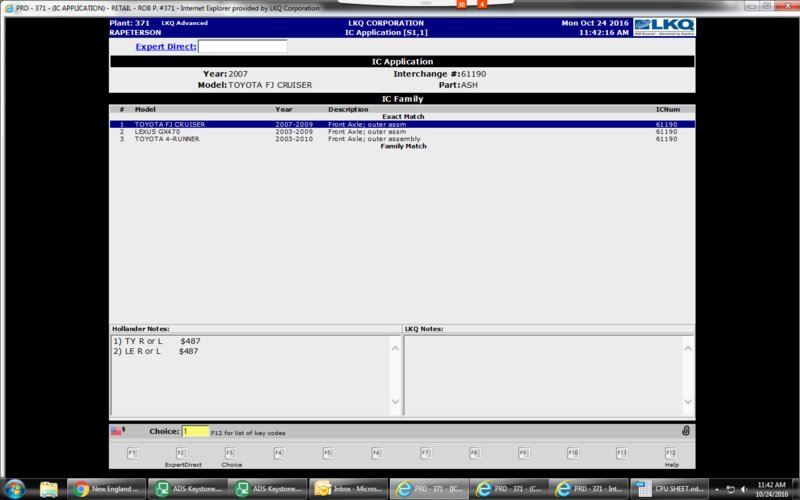Open File Explorer from taskbar
The image size is (800, 500).
(x=49, y=489)
